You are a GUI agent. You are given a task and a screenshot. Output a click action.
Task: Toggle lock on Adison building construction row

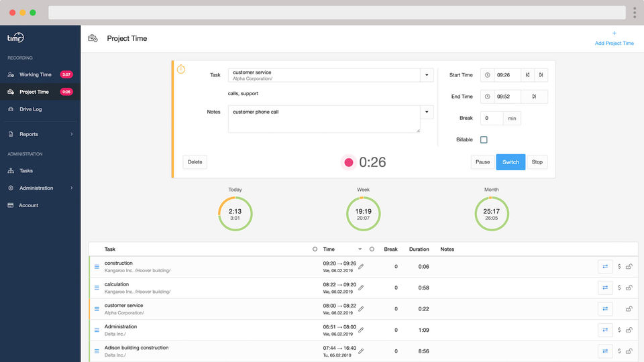629,351
